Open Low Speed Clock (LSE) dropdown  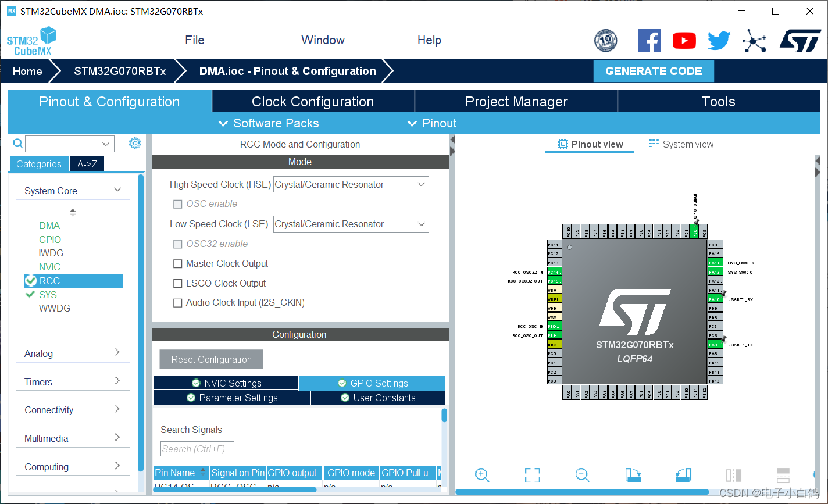(x=351, y=224)
